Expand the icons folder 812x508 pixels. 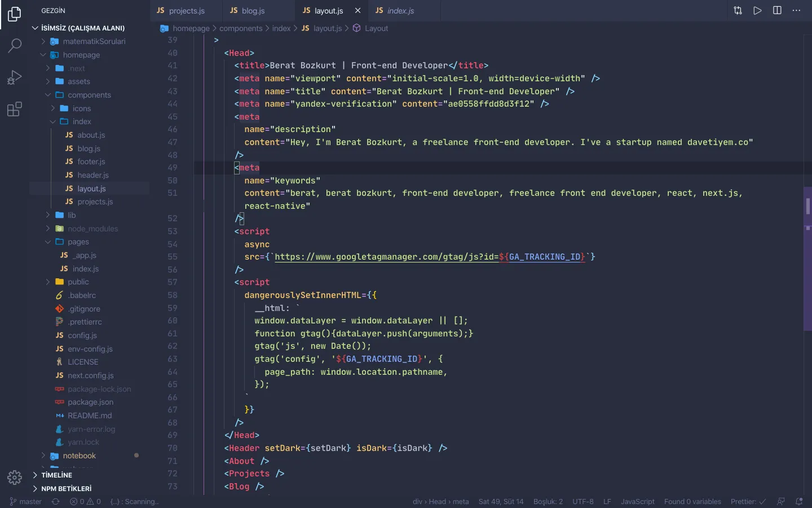click(x=89, y=108)
